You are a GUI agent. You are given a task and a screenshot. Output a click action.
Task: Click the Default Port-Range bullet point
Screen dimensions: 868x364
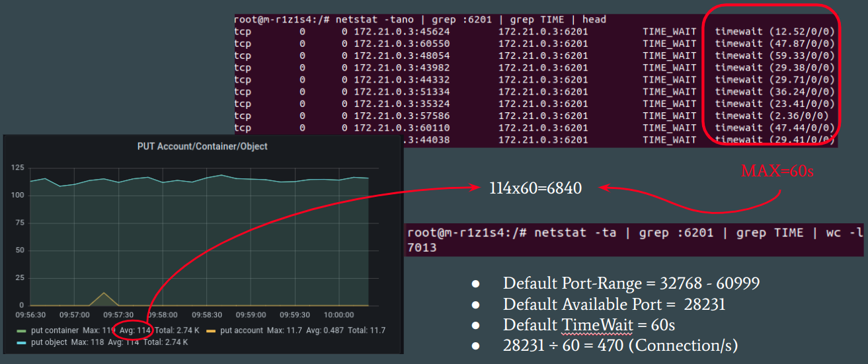point(631,284)
